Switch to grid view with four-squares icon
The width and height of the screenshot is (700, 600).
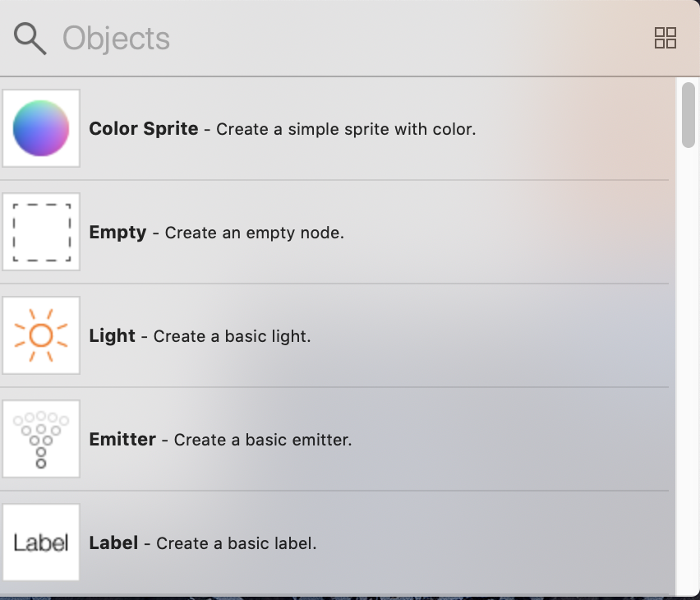pos(665,38)
